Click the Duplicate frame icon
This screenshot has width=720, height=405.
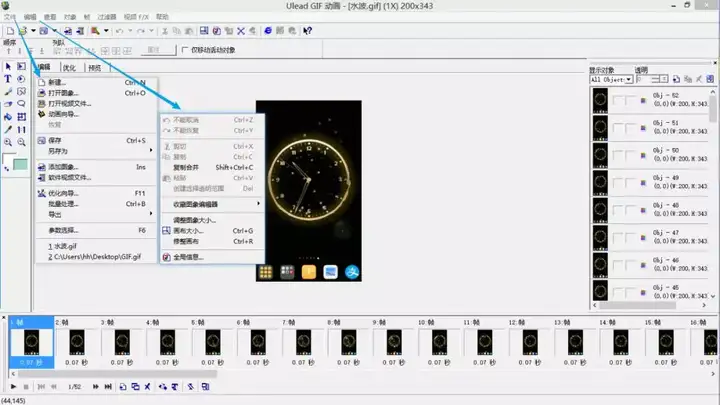pos(135,387)
